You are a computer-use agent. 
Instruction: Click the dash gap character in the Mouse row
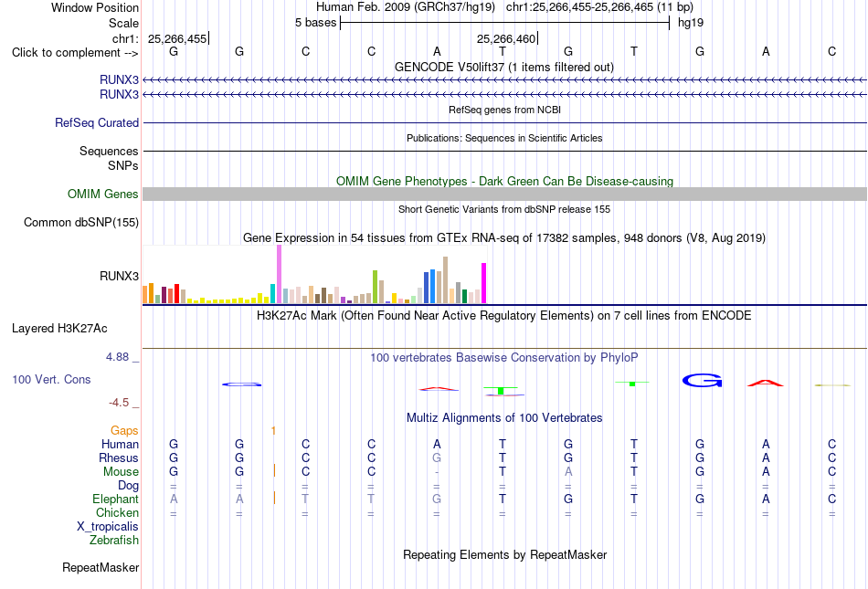click(437, 472)
